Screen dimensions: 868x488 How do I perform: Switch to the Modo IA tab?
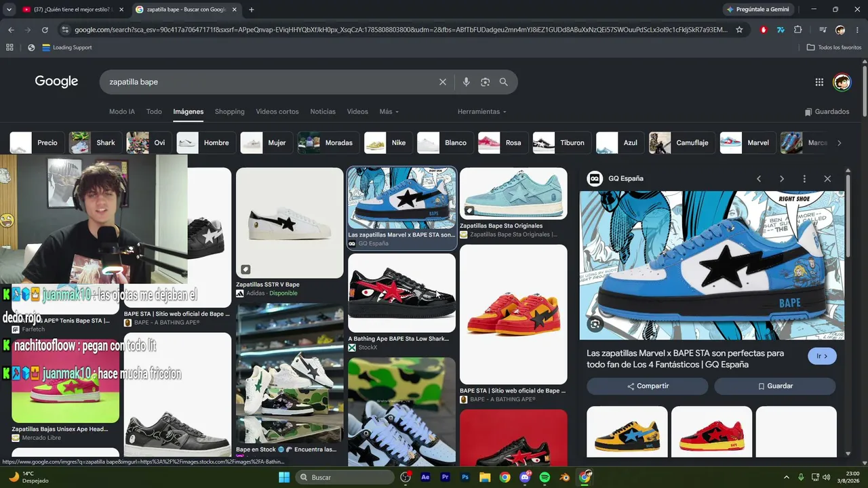pyautogui.click(x=122, y=112)
